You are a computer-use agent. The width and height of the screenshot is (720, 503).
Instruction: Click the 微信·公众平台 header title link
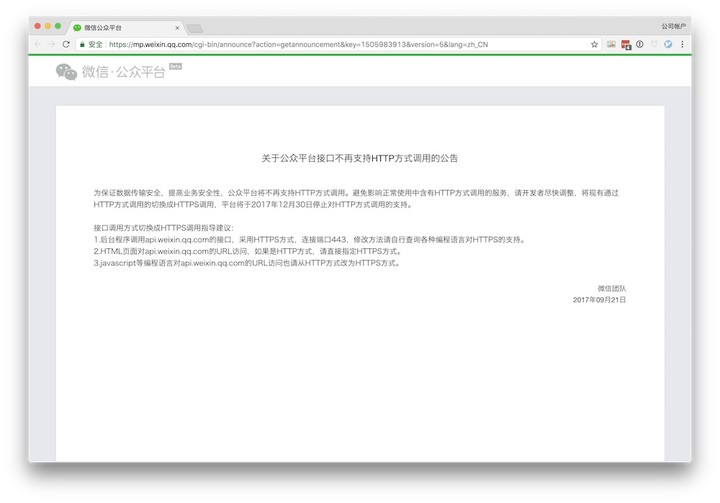[123, 72]
